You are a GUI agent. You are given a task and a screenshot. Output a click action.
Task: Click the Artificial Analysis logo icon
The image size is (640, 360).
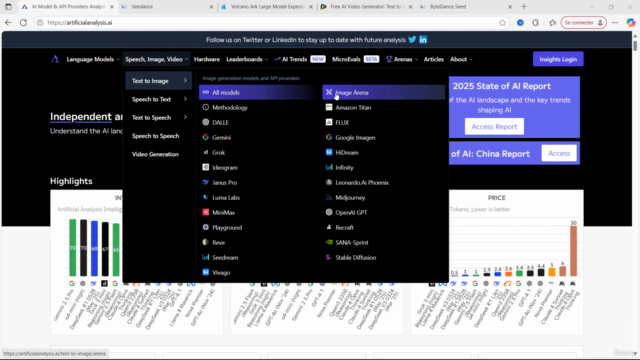(x=55, y=59)
